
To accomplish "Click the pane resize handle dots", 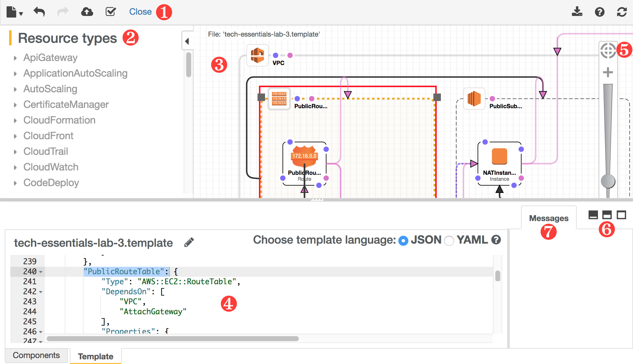I will pyautogui.click(x=317, y=200).
